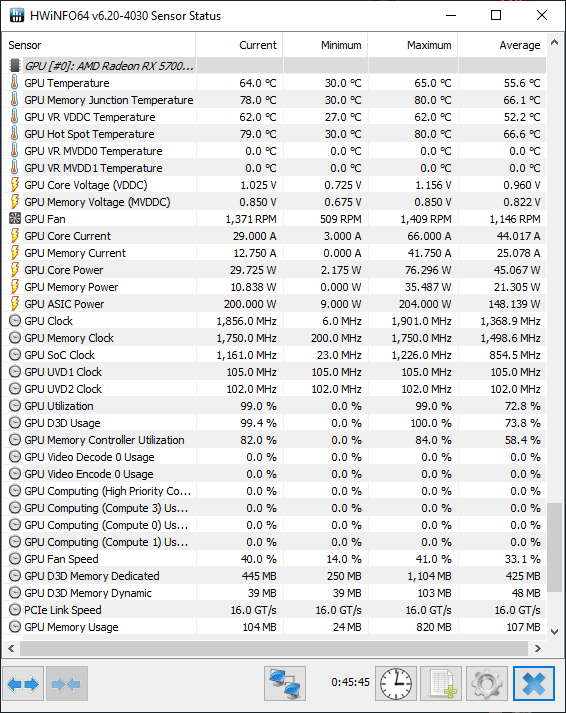
Task: Open sensor settings gear button
Action: pyautogui.click(x=487, y=683)
